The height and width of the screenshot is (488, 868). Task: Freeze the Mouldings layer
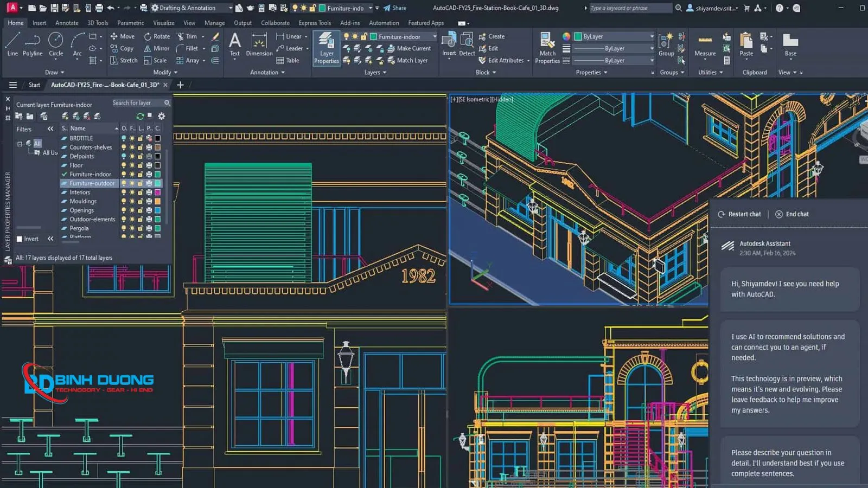[132, 201]
